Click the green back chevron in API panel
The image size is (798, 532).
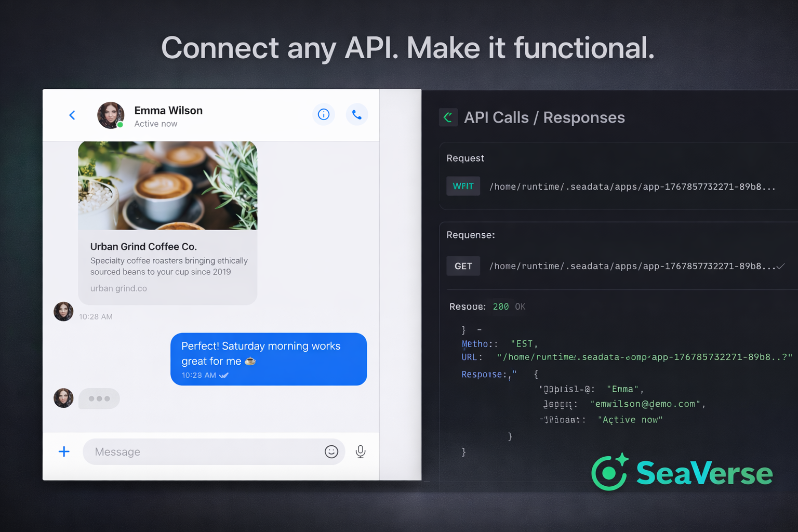448,117
